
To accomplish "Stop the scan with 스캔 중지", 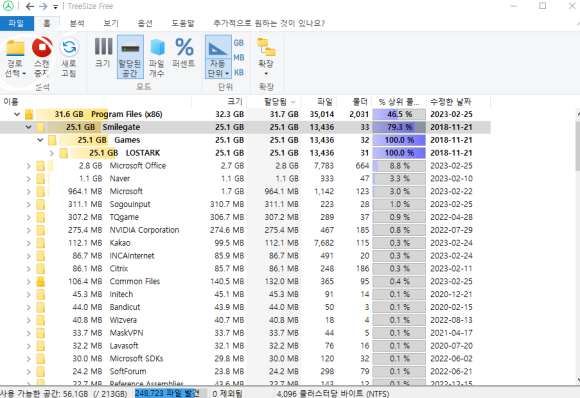I will pyautogui.click(x=42, y=58).
